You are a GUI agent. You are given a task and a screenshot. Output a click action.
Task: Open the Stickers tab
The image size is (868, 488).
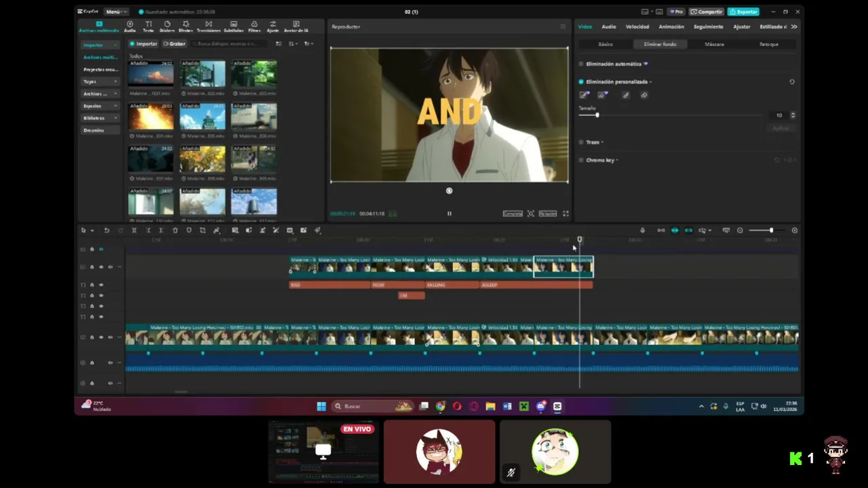click(167, 26)
